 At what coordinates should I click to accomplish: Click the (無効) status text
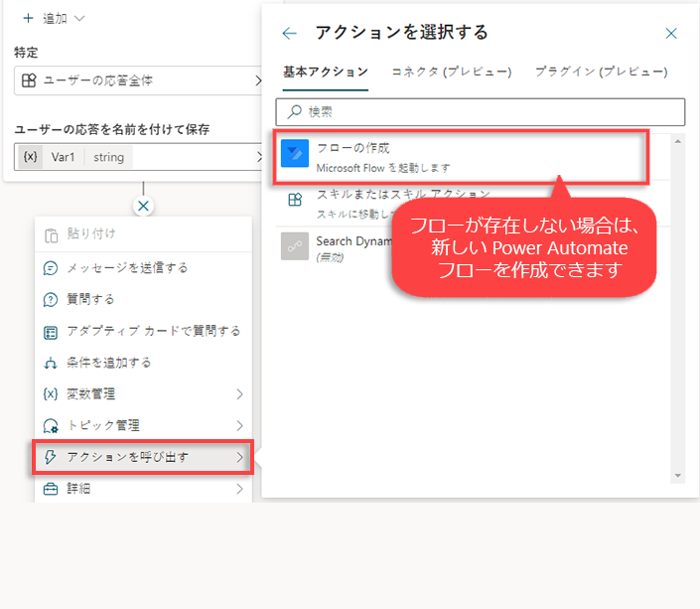click(330, 258)
